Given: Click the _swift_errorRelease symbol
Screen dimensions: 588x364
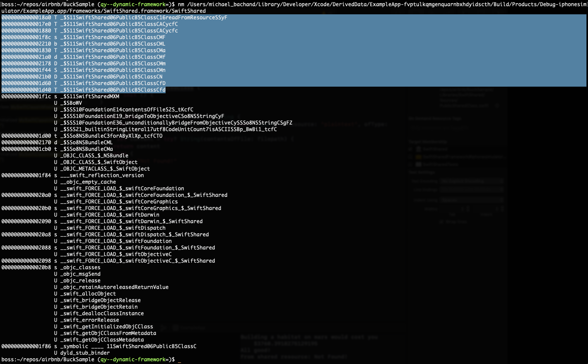Looking at the screenshot, I should pyautogui.click(x=90, y=320).
